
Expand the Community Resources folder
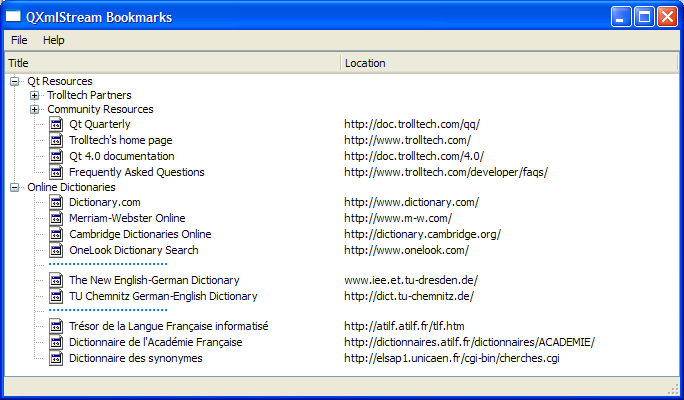[x=35, y=110]
